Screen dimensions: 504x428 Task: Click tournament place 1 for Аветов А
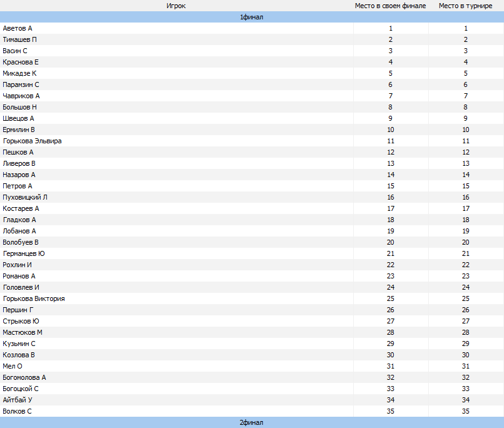pos(466,28)
